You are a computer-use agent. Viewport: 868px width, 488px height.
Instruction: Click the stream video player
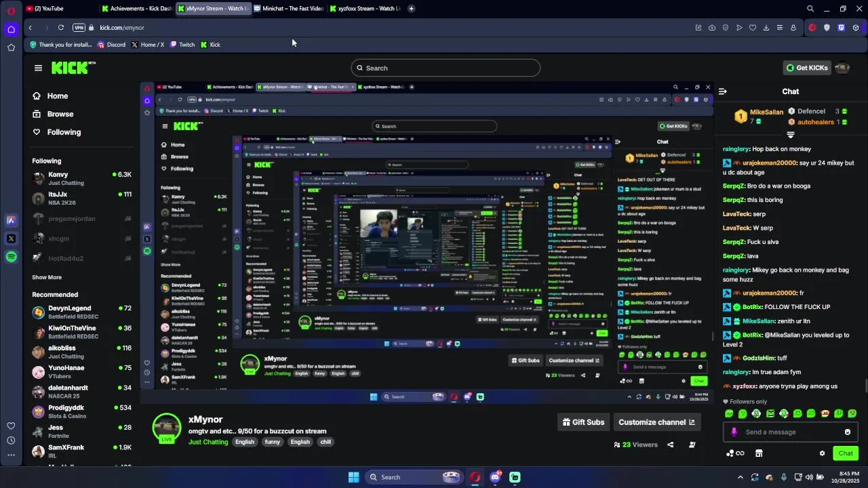coord(427,244)
